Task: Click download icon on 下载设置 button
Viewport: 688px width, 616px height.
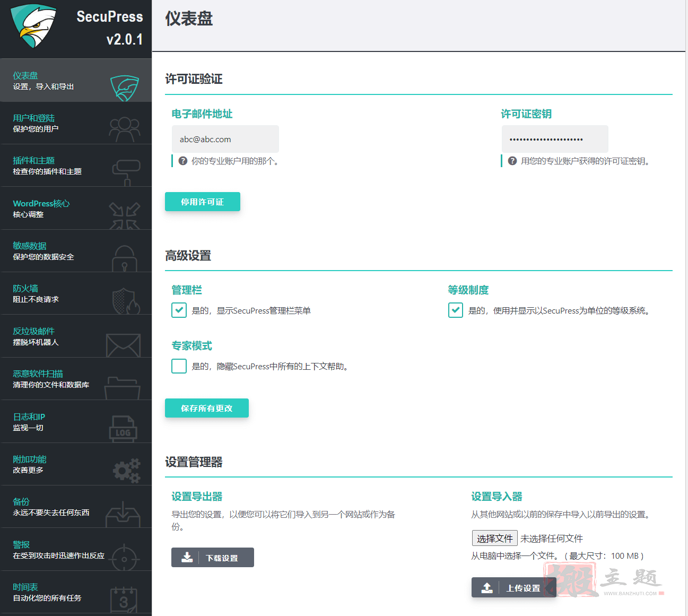Action: pyautogui.click(x=187, y=557)
